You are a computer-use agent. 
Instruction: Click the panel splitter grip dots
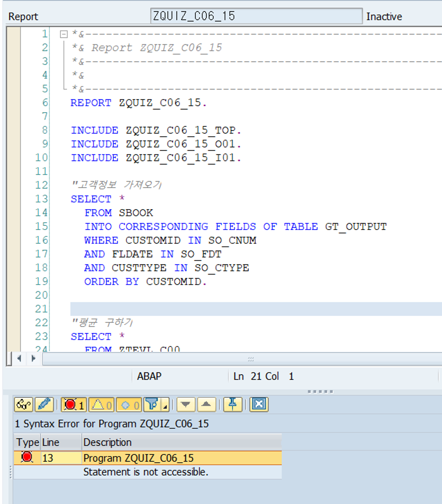click(x=320, y=392)
